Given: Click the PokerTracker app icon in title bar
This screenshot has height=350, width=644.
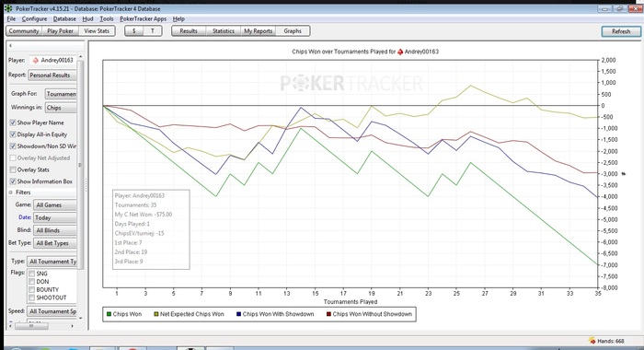Looking at the screenshot, I should click(8, 8).
